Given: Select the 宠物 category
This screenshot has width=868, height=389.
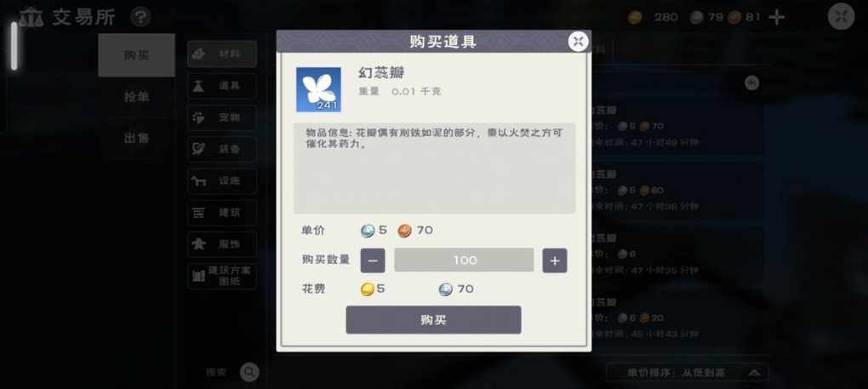Looking at the screenshot, I should pos(222,117).
